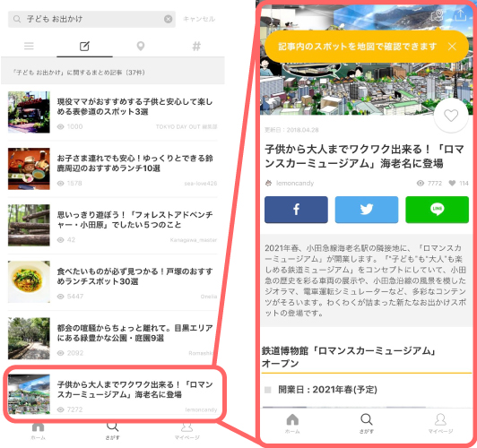Viewport: 477px width, 448px height.
Task: Clear the search field with the X icon
Action: point(168,19)
